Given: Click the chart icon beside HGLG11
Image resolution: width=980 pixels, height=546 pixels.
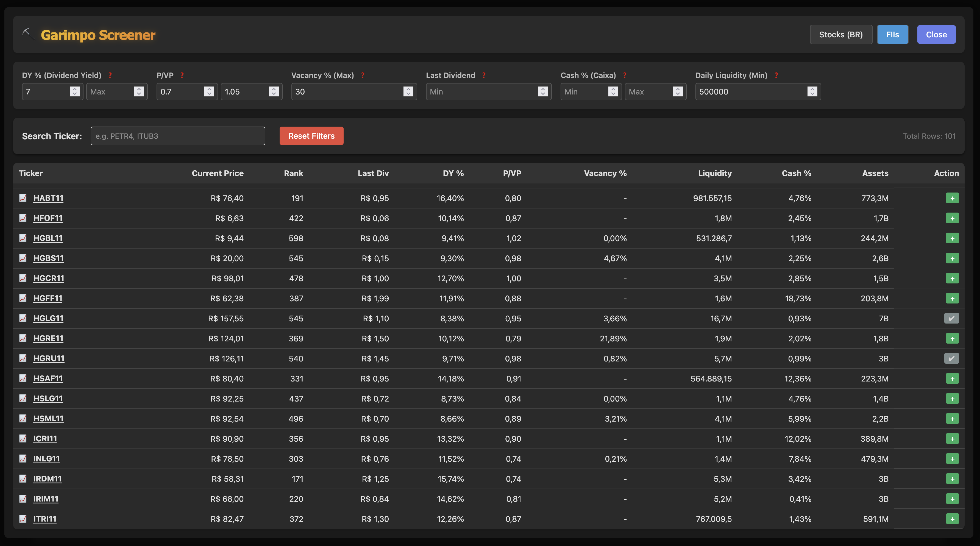Looking at the screenshot, I should point(23,318).
